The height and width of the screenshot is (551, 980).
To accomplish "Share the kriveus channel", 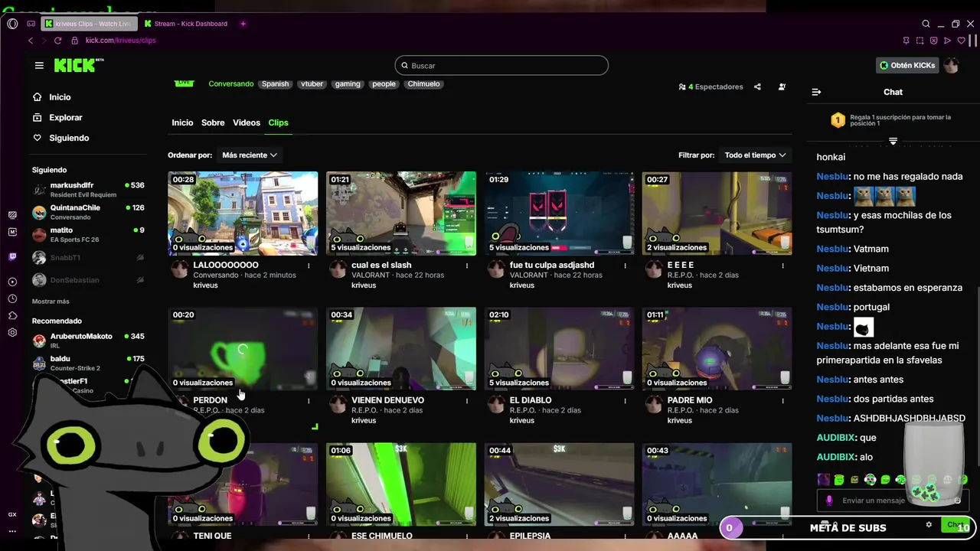I will [x=757, y=87].
